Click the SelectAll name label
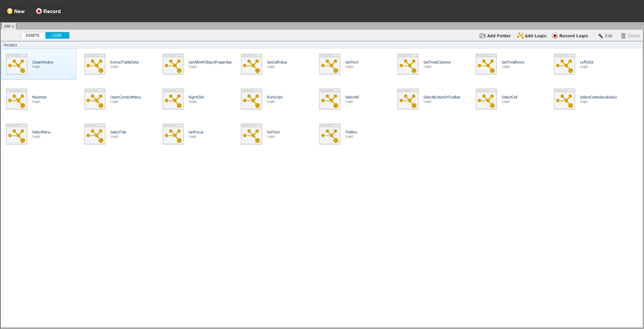 (x=352, y=97)
